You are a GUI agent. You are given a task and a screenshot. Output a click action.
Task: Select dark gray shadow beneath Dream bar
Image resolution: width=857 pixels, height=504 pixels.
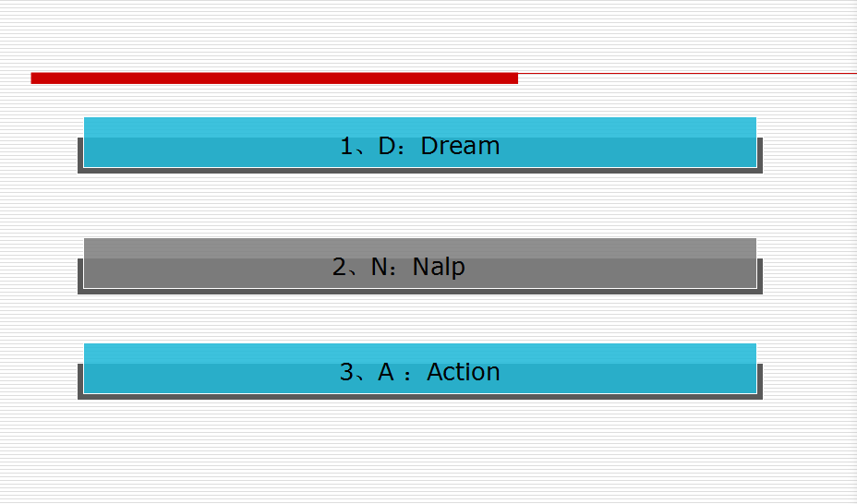pyautogui.click(x=420, y=171)
